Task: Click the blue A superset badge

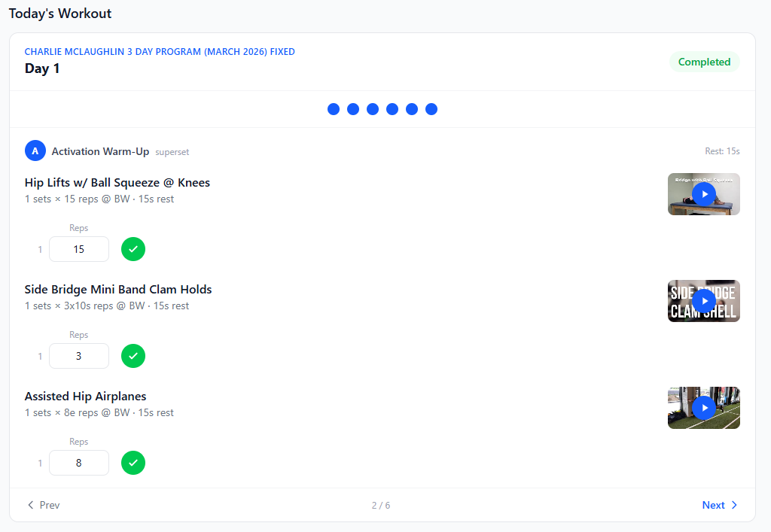Action: pyautogui.click(x=35, y=150)
